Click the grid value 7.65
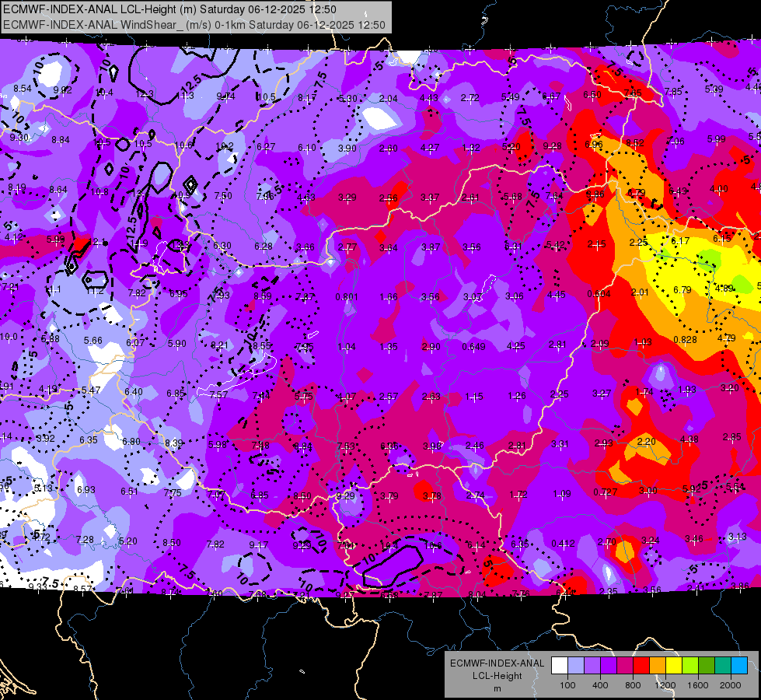This screenshot has height=700, width=761. [633, 93]
